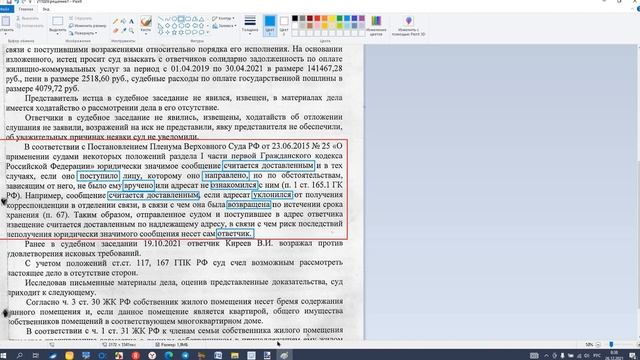Click the Save icon in title bar
Viewport: 640px width, 360px height.
[9, 2]
